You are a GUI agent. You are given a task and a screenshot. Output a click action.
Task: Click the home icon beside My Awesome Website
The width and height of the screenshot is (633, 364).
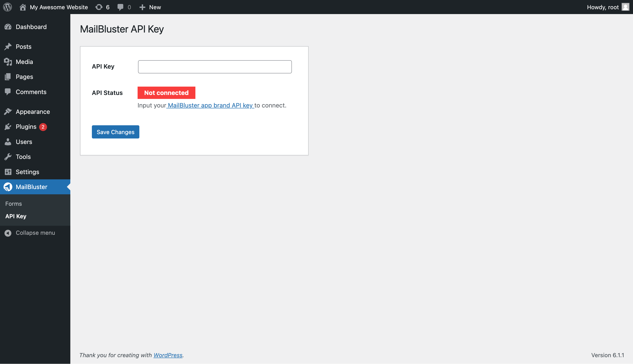coord(23,7)
